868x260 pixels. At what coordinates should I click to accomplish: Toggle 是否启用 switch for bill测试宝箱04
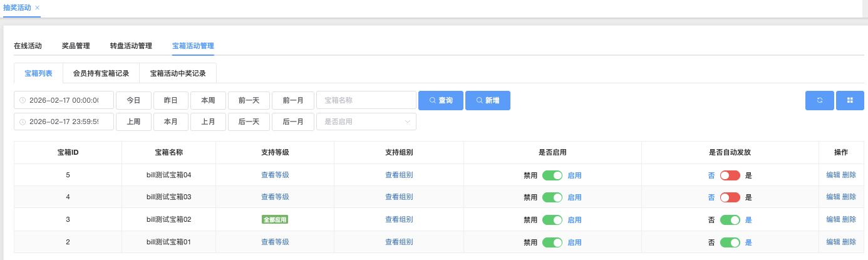pyautogui.click(x=552, y=175)
